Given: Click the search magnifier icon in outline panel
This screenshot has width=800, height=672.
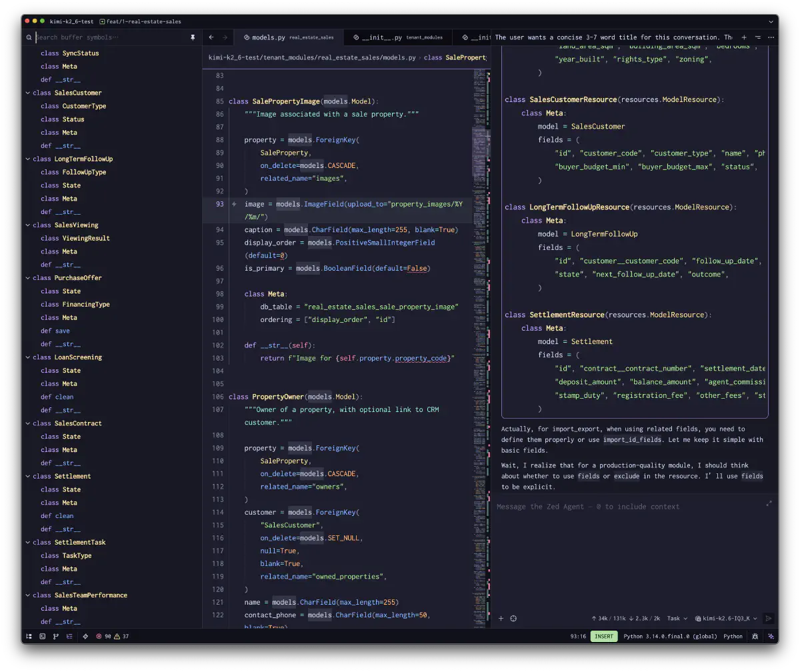Looking at the screenshot, I should [29, 37].
